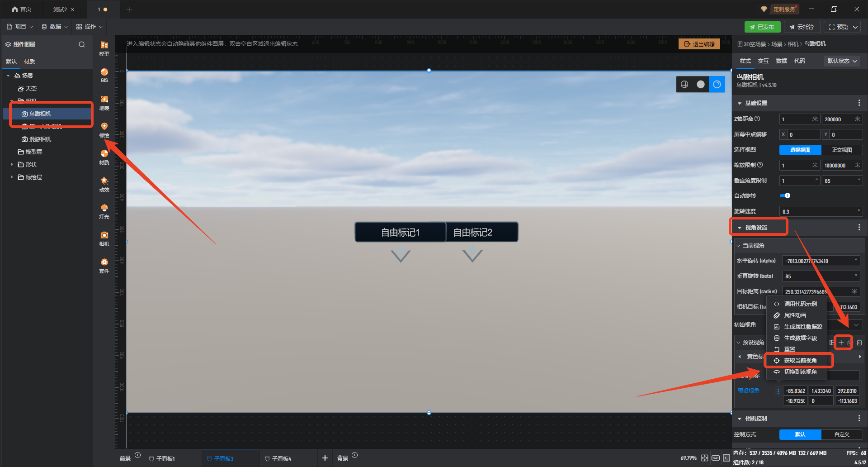Expand the 形状 folder in layer tree
The width and height of the screenshot is (868, 467).
click(12, 164)
